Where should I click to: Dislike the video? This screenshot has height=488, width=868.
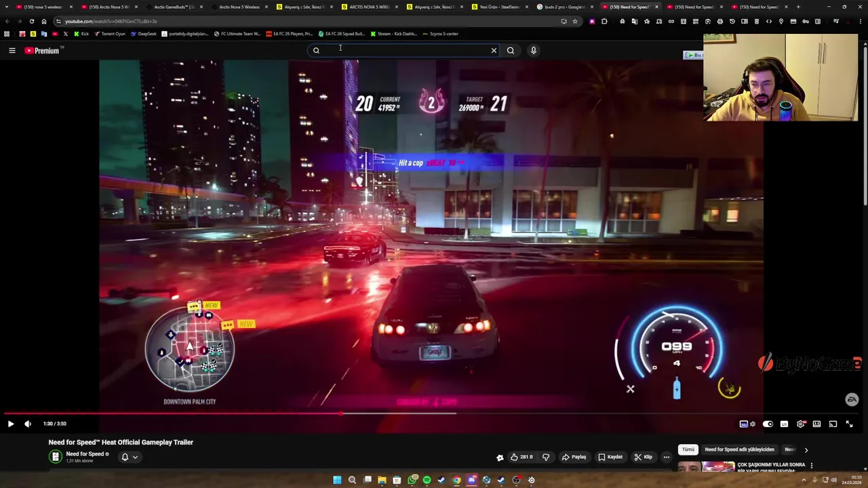click(x=546, y=457)
